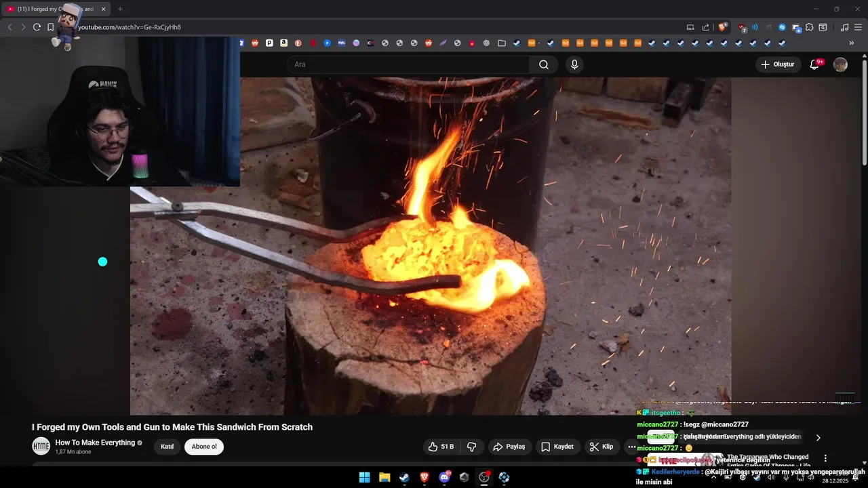Start voice search with microphone icon
This screenshot has height=488, width=868.
point(574,64)
